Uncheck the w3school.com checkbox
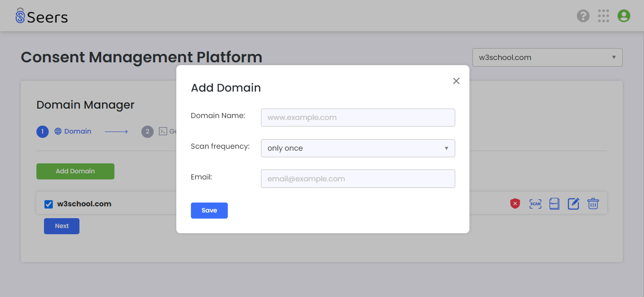This screenshot has width=644, height=297. 48,204
